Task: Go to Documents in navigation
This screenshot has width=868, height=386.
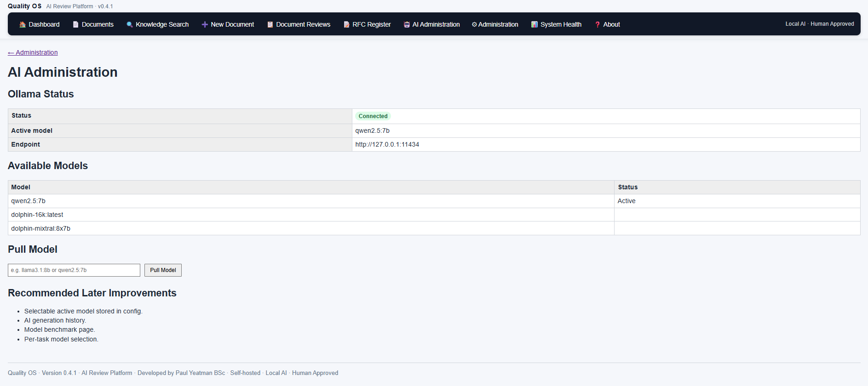Action: pos(93,24)
